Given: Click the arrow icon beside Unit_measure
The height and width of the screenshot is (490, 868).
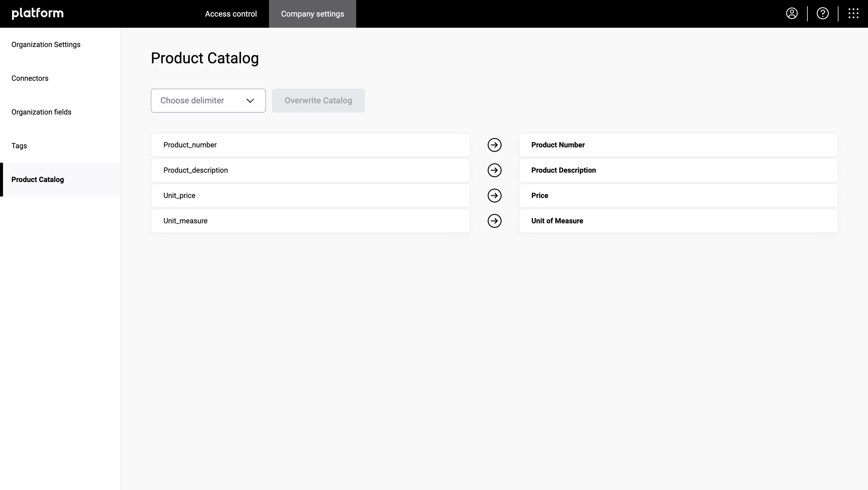Looking at the screenshot, I should click(494, 221).
